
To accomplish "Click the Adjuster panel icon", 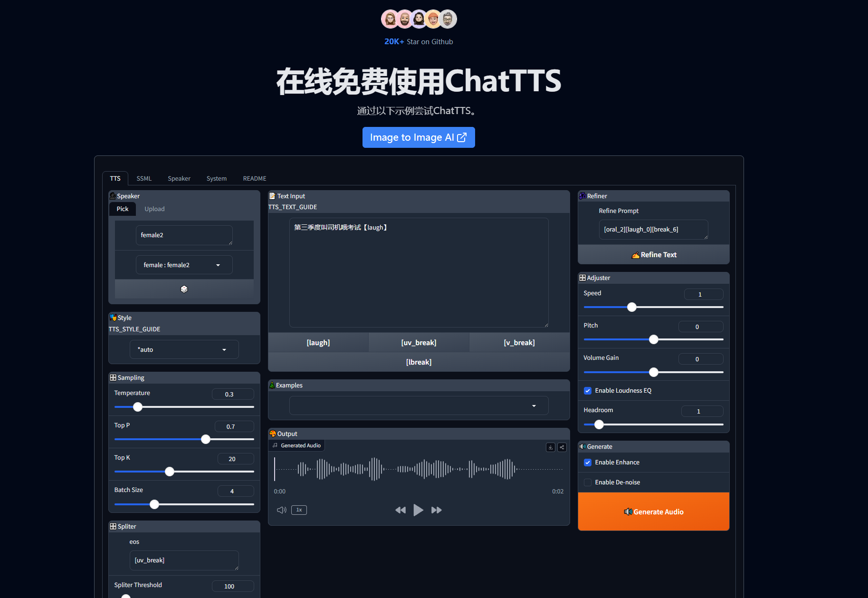I will tap(582, 278).
